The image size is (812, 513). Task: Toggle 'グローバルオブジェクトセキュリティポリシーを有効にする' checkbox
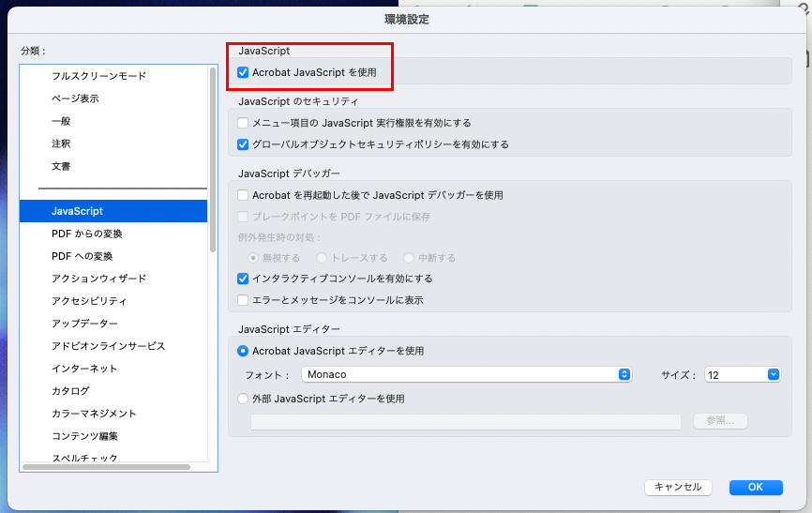[x=244, y=144]
